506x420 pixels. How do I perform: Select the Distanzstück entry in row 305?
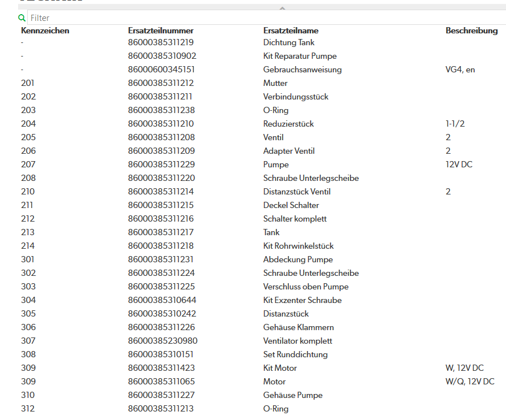[x=286, y=313]
